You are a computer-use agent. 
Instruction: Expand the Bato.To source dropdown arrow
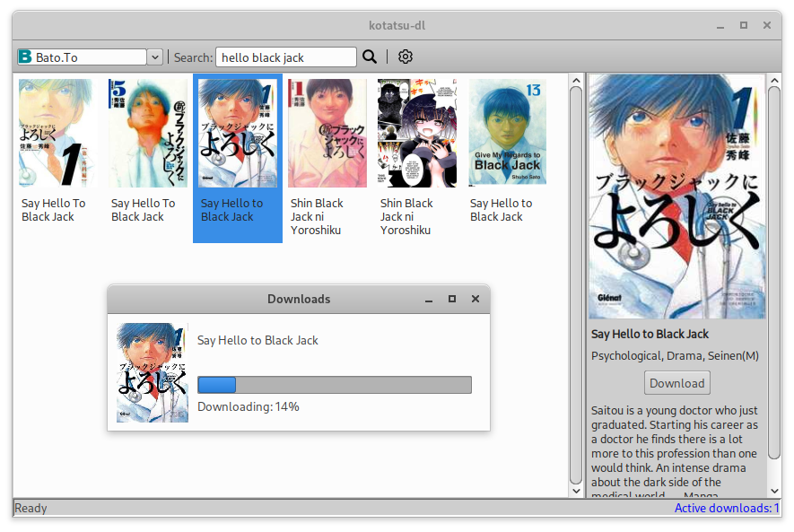[155, 57]
